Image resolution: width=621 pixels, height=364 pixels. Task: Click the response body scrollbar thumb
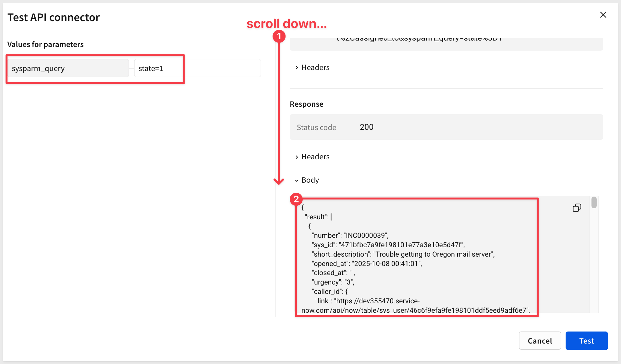[x=594, y=202]
